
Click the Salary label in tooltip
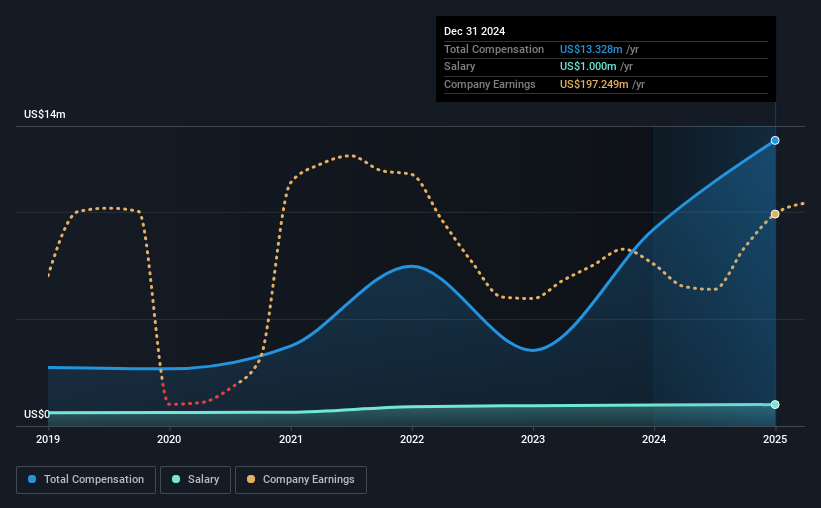460,67
